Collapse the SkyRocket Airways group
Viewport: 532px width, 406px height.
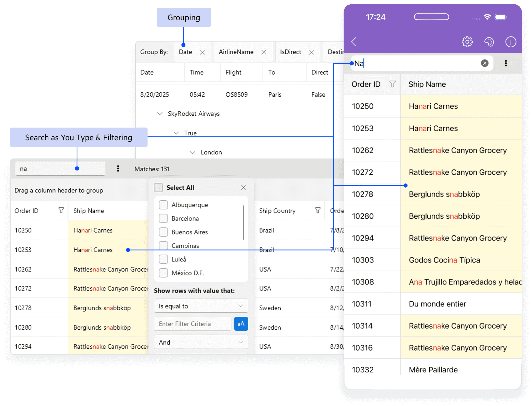(x=159, y=114)
